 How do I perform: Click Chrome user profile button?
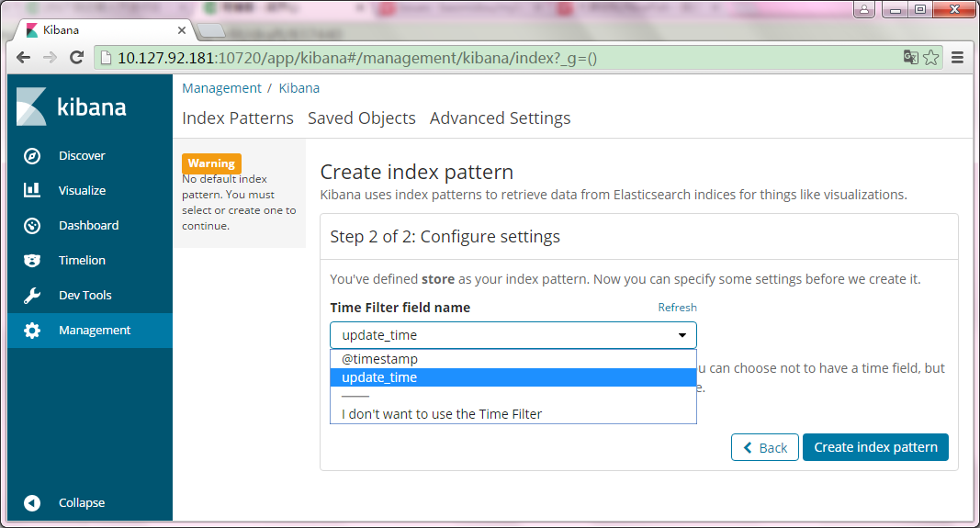tap(863, 9)
